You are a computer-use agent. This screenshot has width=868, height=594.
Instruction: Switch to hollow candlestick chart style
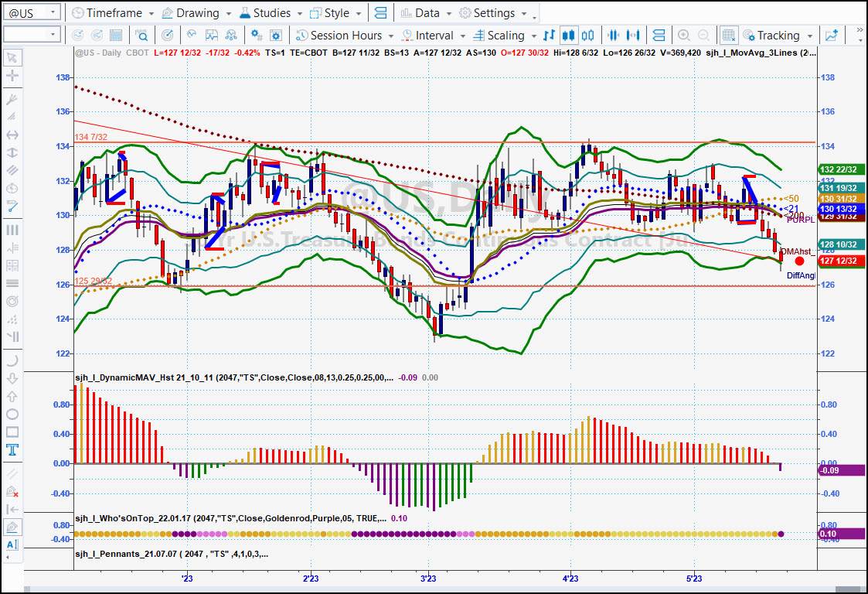tap(588, 36)
